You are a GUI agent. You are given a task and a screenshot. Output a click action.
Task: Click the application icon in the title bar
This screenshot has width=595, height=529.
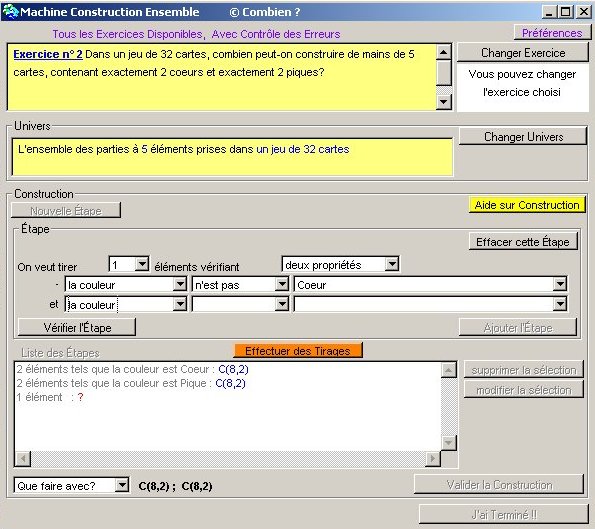[10, 11]
